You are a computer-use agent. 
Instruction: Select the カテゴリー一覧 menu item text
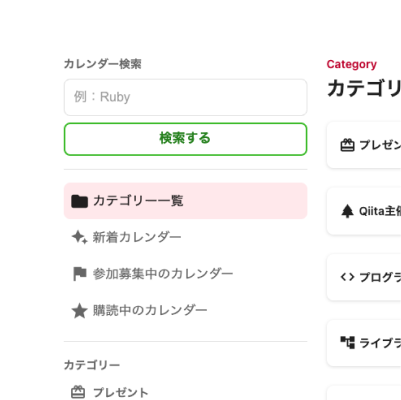[138, 201]
